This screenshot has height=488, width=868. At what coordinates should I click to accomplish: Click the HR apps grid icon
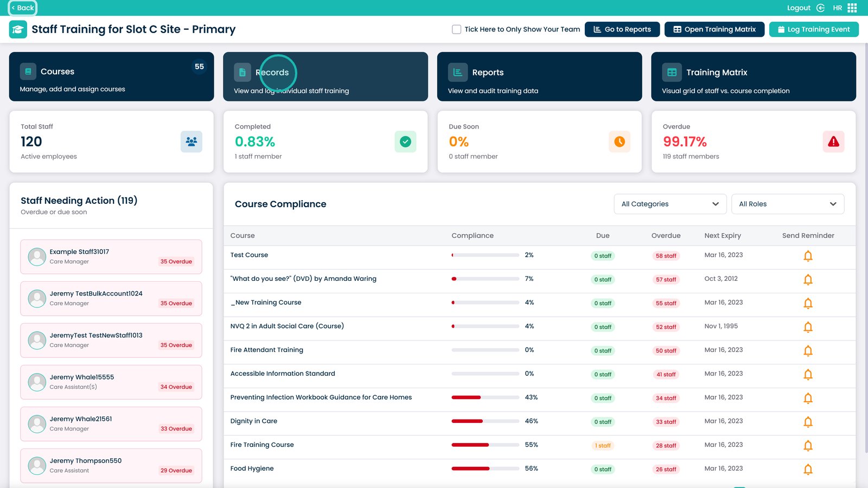852,8
